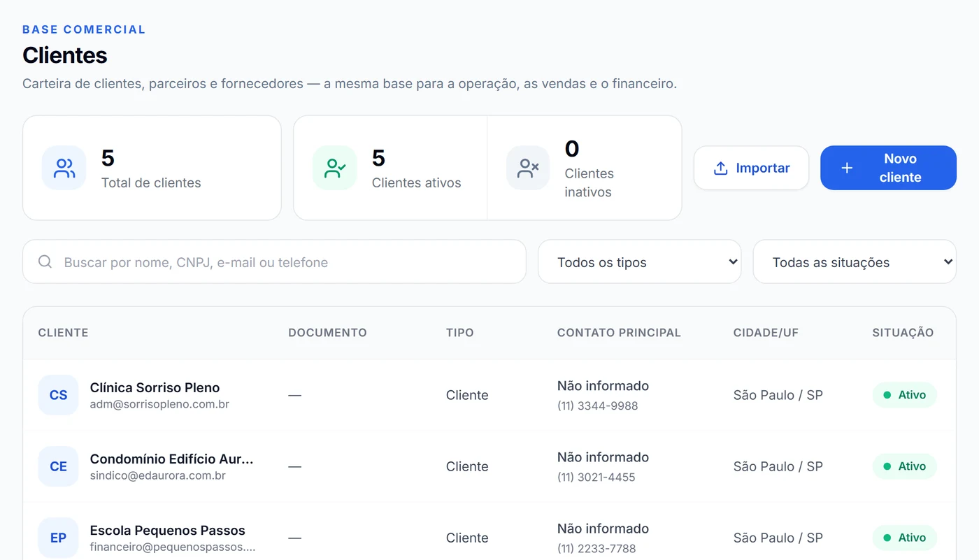Click the Importar button

click(751, 168)
